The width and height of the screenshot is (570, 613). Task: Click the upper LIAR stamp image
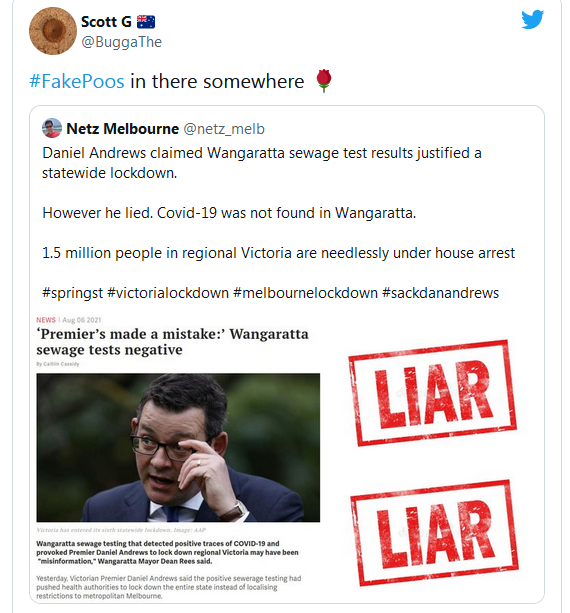[432, 393]
